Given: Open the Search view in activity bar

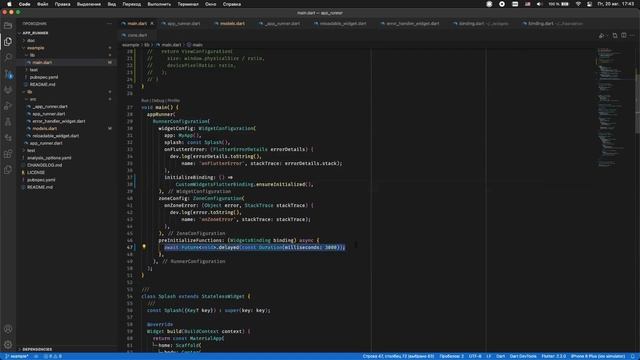Looking at the screenshot, I should [8, 57].
